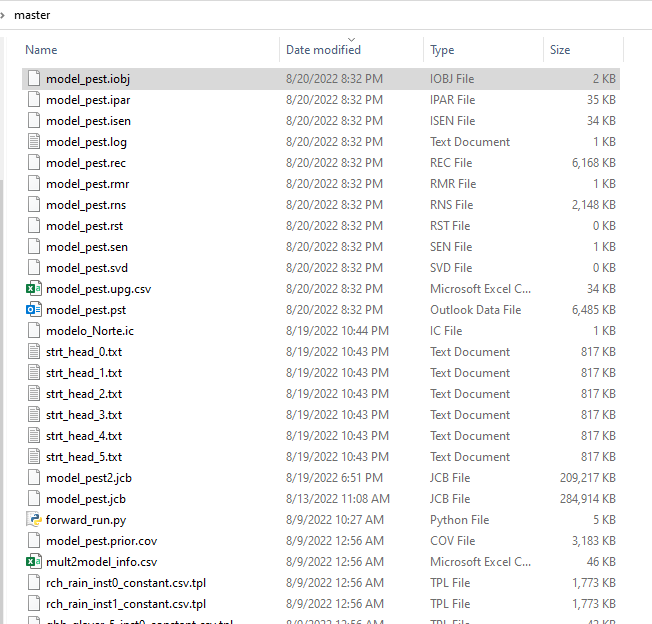The image size is (652, 624).
Task: Click the rch_rain_inst0_constant.csv.tpl file icon
Action: (x=34, y=582)
